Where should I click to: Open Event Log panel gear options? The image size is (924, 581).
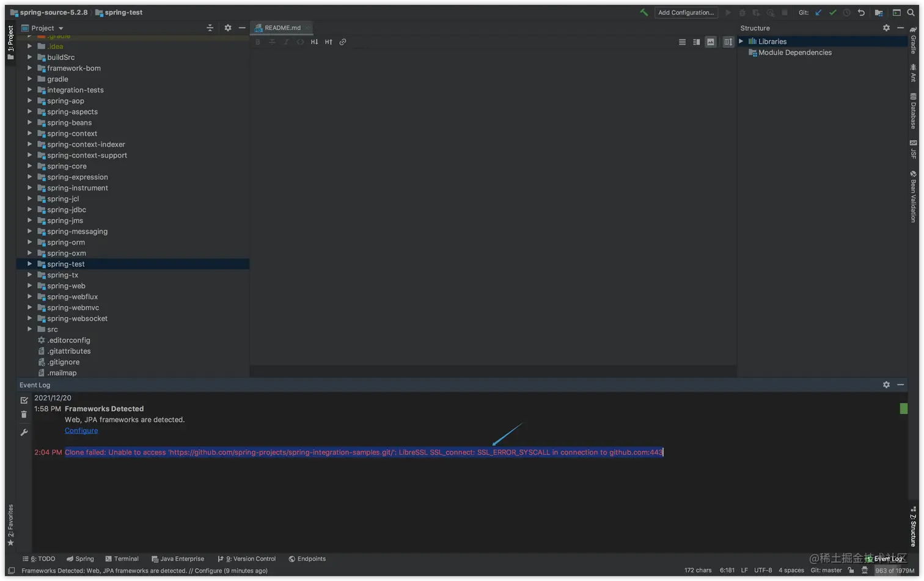coord(886,385)
